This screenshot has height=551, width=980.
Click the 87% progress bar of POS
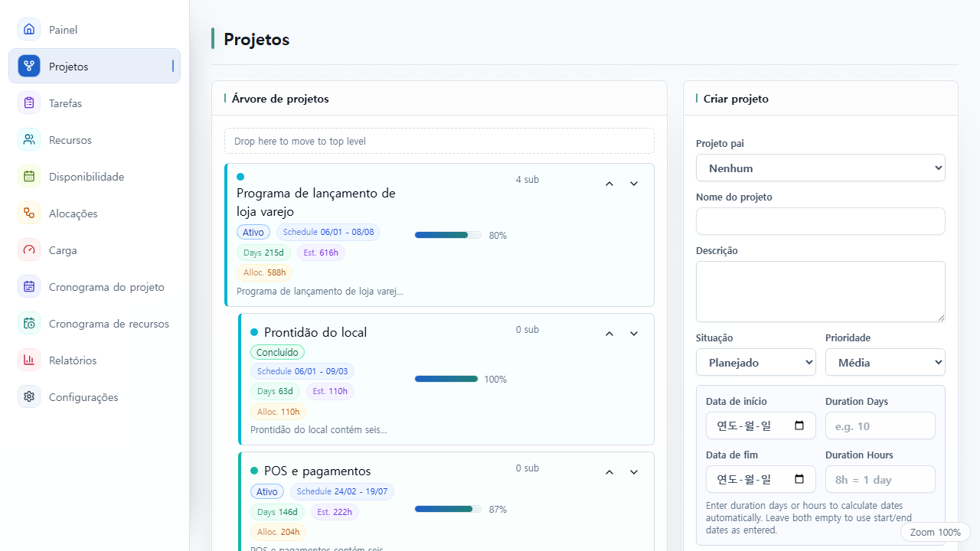[x=448, y=509]
